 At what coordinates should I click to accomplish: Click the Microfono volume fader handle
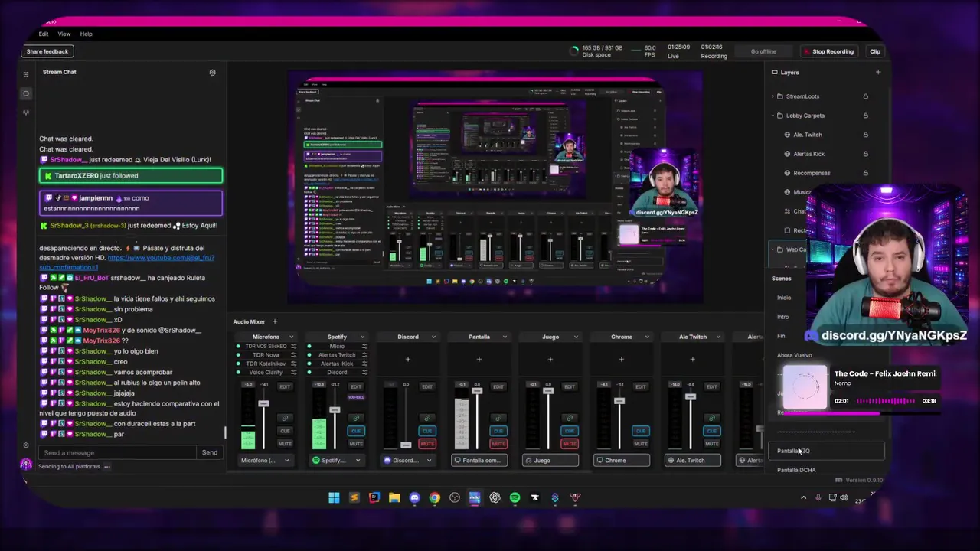coord(263,403)
